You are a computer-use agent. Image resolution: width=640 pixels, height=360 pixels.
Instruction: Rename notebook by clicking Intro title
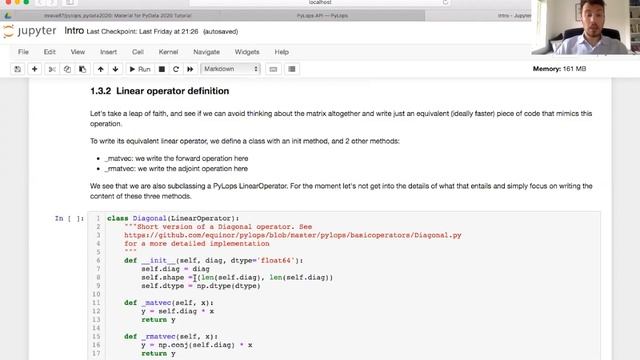pos(74,31)
